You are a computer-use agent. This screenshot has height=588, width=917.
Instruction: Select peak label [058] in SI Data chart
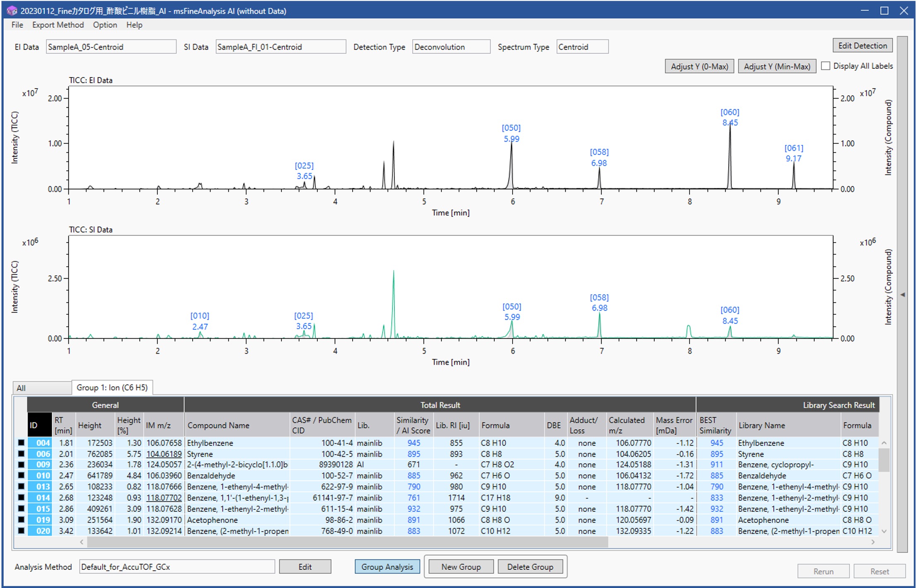pos(599,303)
